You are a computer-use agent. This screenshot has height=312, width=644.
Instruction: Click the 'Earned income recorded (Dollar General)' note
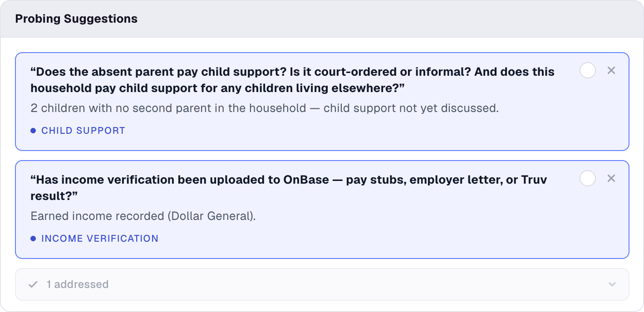[143, 216]
